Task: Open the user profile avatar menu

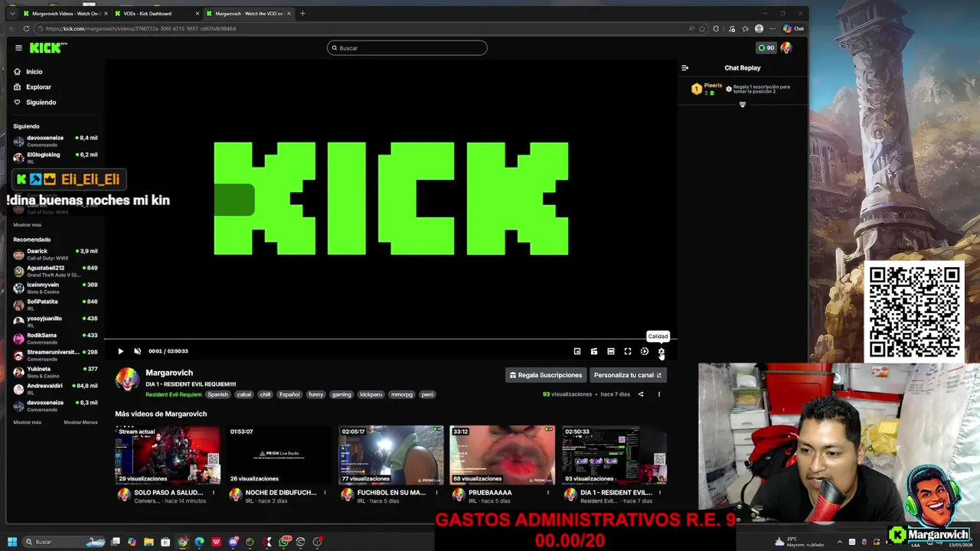Action: tap(786, 47)
